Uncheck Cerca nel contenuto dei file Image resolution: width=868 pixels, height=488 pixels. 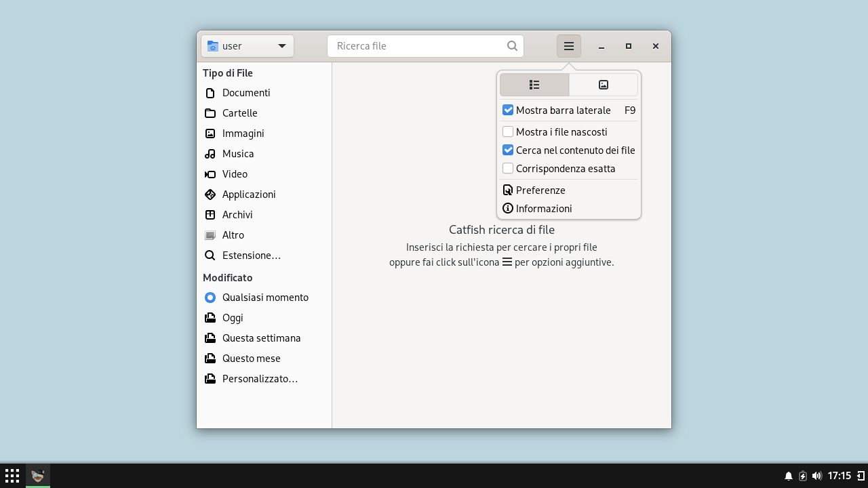[508, 150]
